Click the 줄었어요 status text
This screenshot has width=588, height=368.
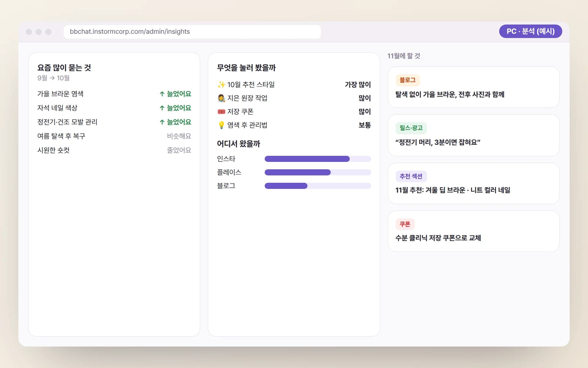click(179, 150)
